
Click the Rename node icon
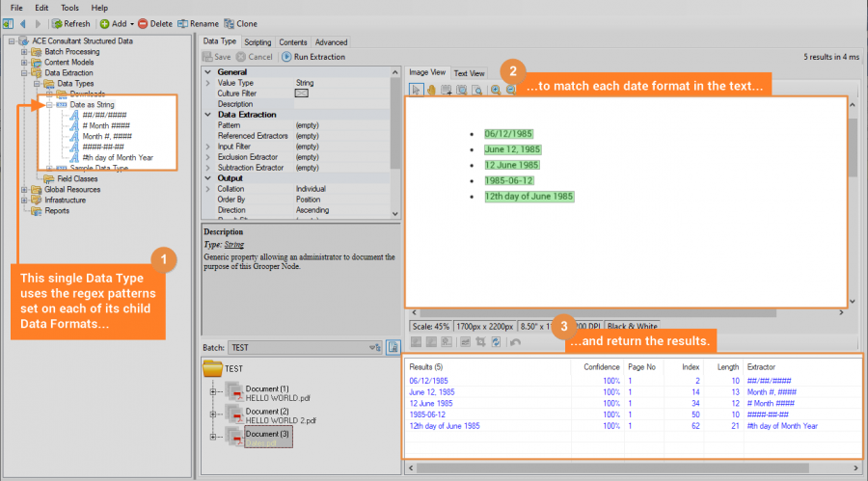point(182,23)
